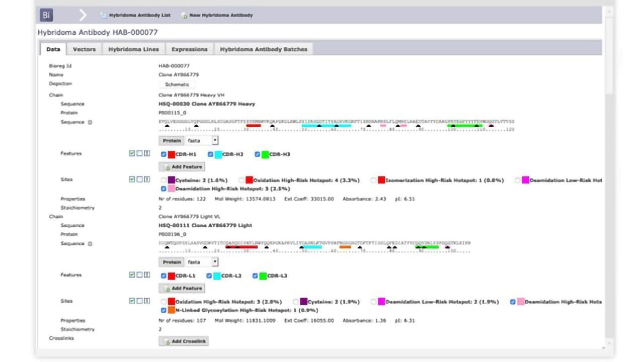Click chain name Clone AY866779 Heavy VH
This screenshot has width=644, height=362.
pyautogui.click(x=191, y=95)
